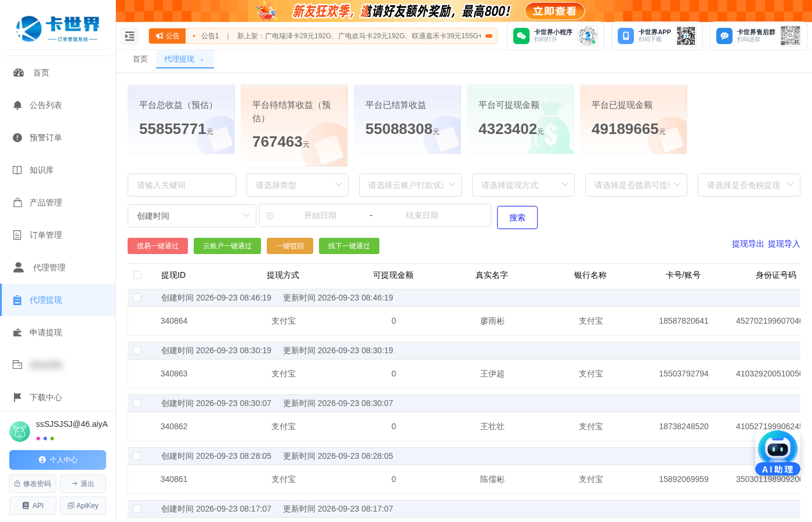
Task: Click the user avatar in the sidebar
Action: point(20,432)
